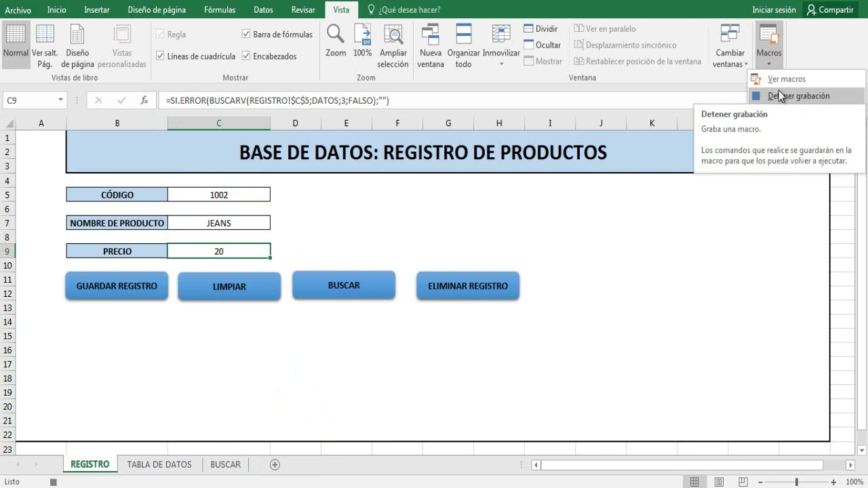Screen dimensions: 868x488
Task: Switch to TABLA DE DATOS sheet tab
Action: (x=159, y=464)
